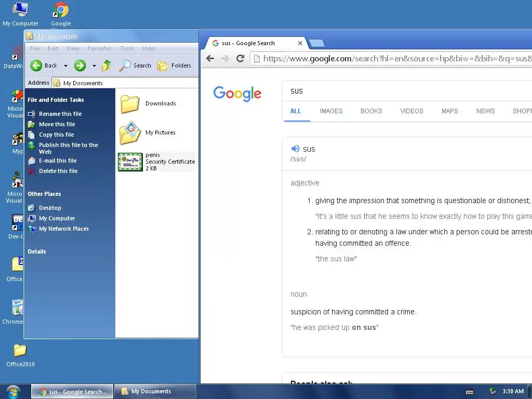Switch to the NEWS results tab
The width and height of the screenshot is (532, 399).
tap(486, 111)
